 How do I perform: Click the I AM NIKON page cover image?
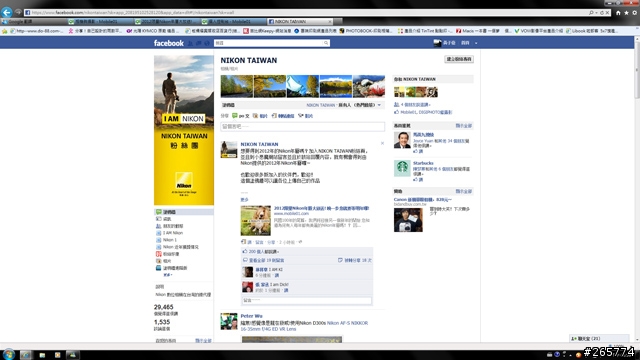pyautogui.click(x=184, y=130)
